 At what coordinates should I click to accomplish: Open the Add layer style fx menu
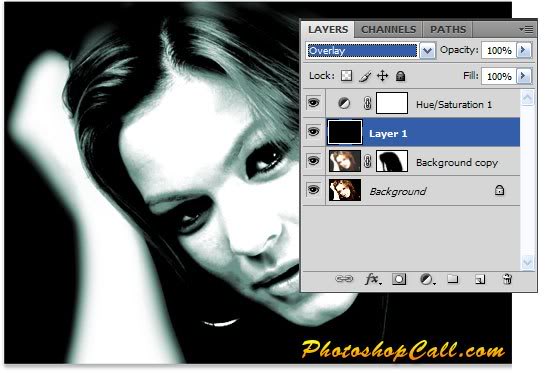(373, 279)
